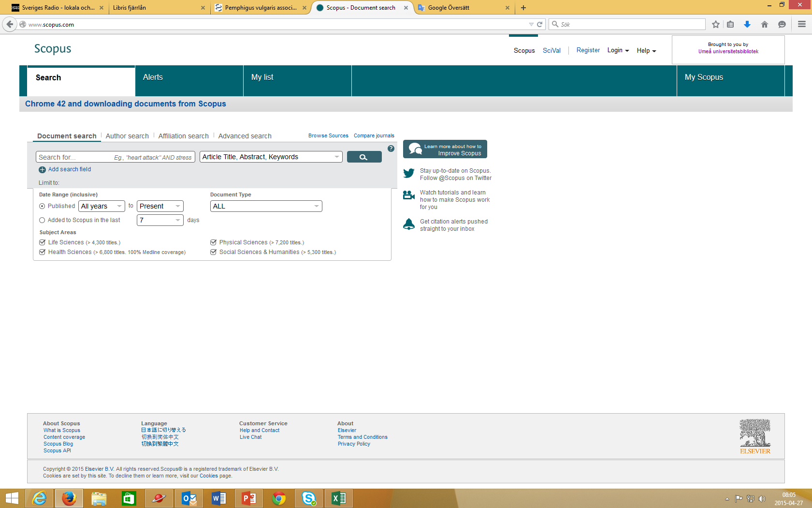This screenshot has height=508, width=812.
Task: Click the Improve Scopus speech bubble banner
Action: (x=445, y=149)
